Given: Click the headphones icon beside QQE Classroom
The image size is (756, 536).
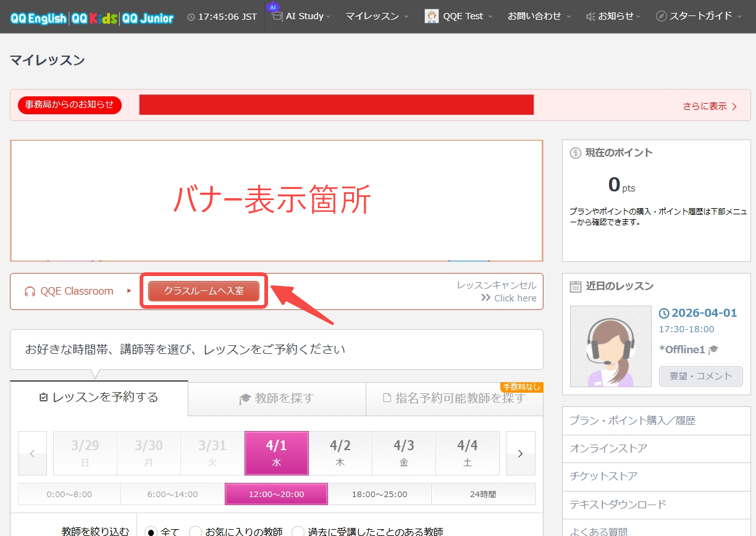Looking at the screenshot, I should [x=30, y=291].
